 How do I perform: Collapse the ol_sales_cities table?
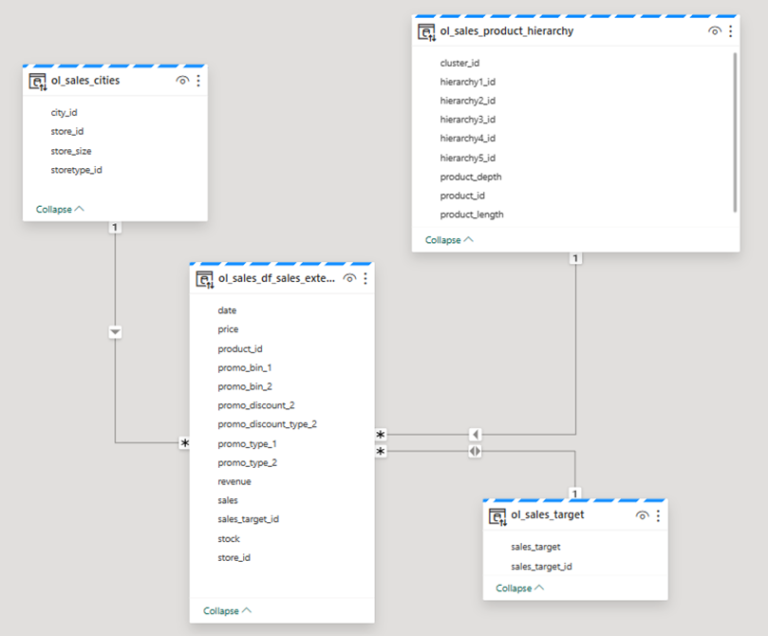[x=60, y=209]
